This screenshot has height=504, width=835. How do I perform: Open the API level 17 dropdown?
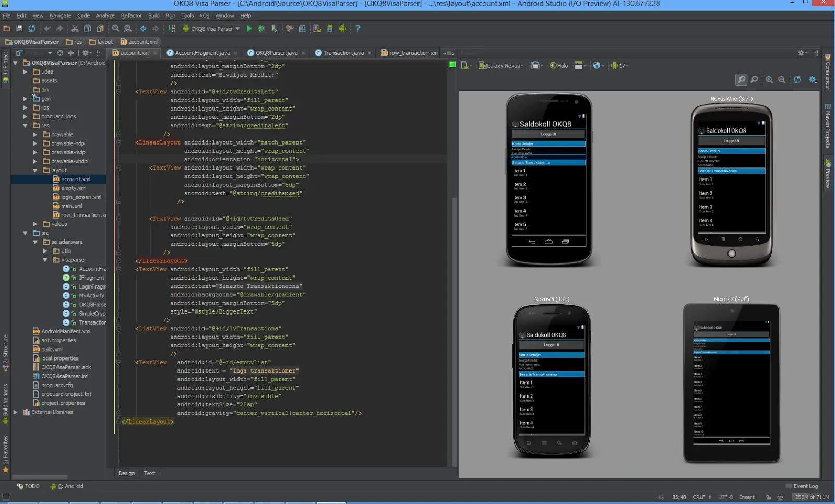(x=619, y=65)
